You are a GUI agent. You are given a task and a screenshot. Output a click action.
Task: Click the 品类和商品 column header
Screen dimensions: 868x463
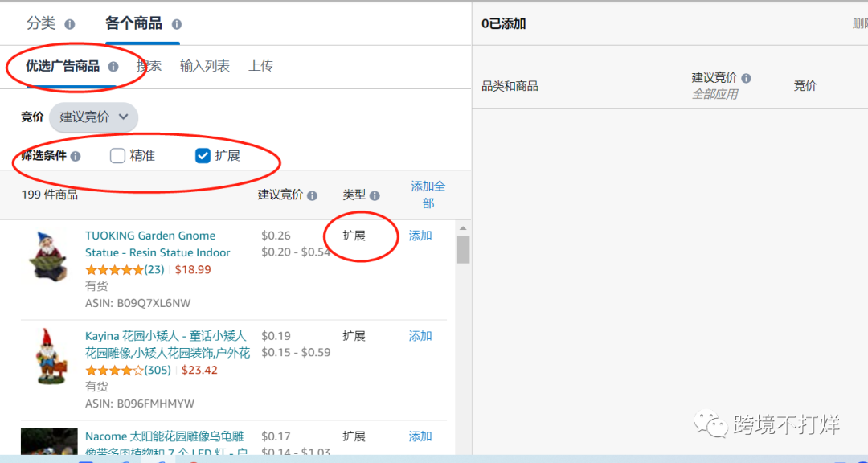point(510,86)
